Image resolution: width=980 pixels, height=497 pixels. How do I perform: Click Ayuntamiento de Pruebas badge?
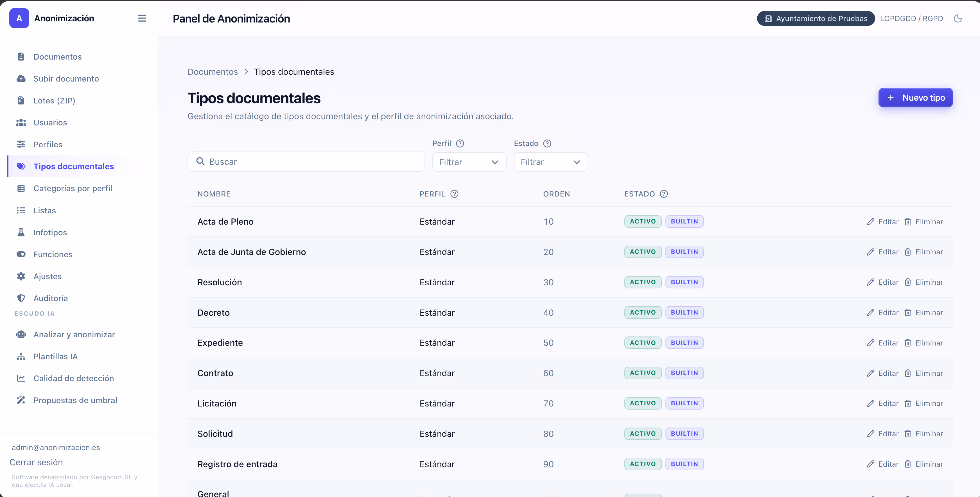[x=816, y=18]
